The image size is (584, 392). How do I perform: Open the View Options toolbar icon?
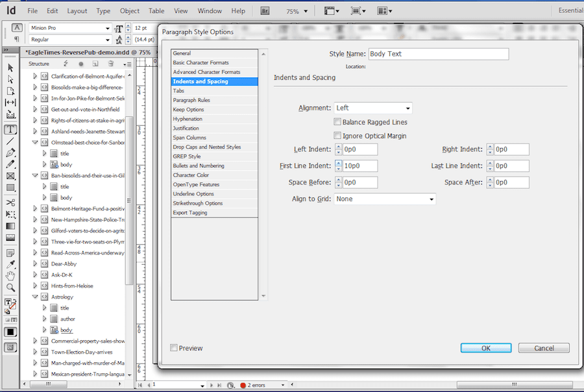point(331,11)
